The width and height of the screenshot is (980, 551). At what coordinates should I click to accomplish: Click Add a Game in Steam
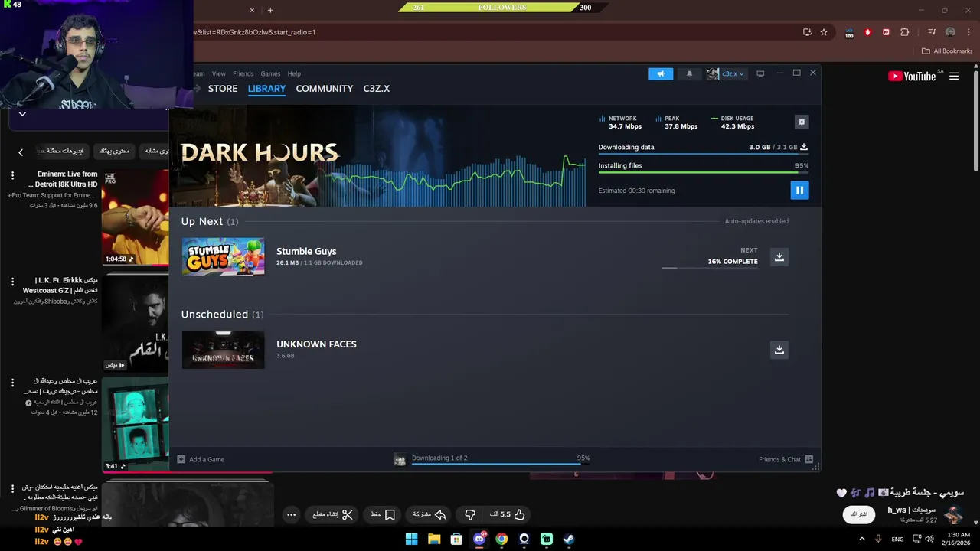pos(201,459)
